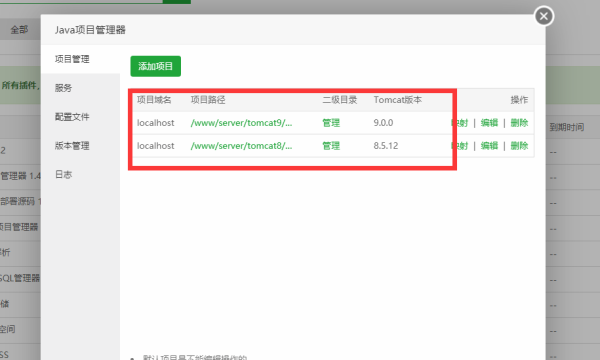Click 管理 in the 8.5.12 row

point(331,146)
